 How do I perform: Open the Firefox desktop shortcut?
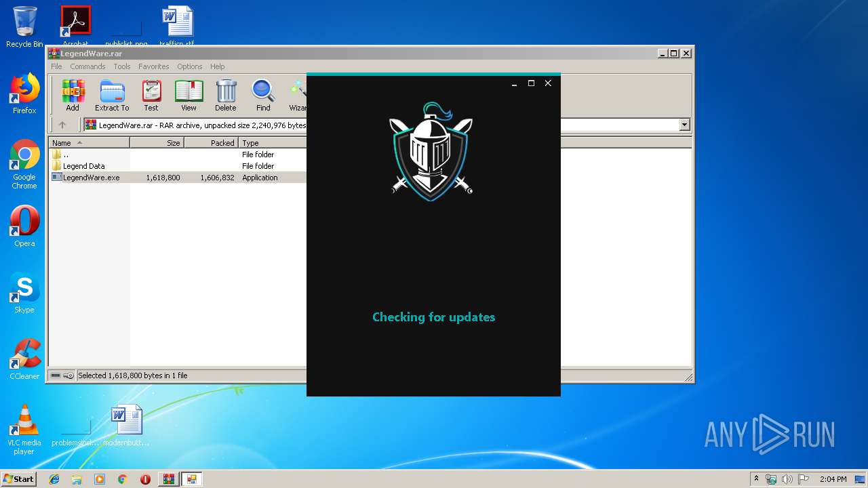click(x=24, y=94)
